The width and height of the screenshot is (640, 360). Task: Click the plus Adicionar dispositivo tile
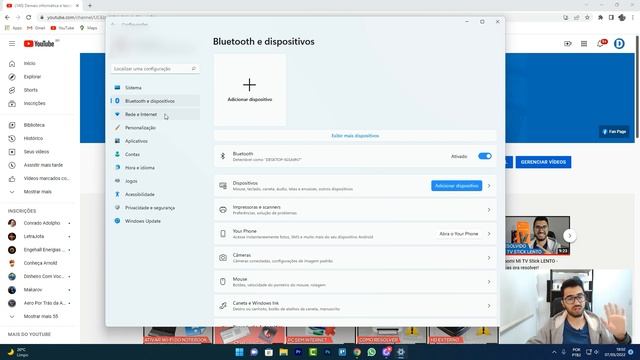click(x=250, y=90)
